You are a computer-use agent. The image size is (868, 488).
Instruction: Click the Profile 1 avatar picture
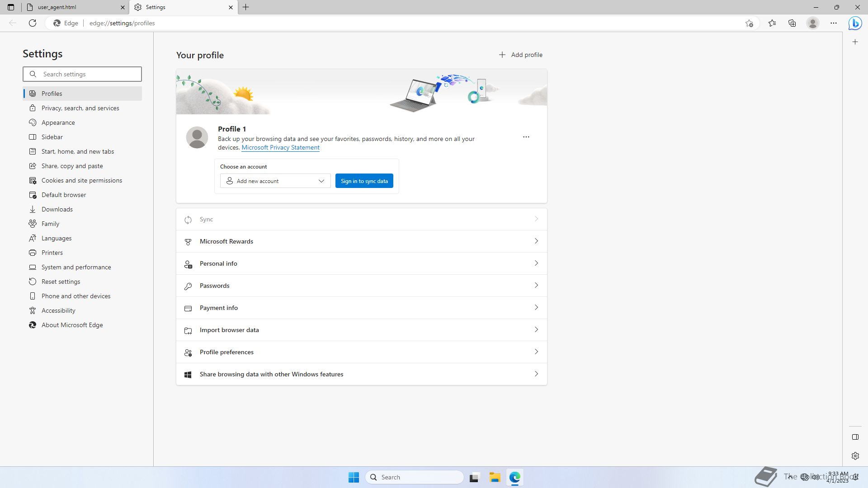click(197, 137)
